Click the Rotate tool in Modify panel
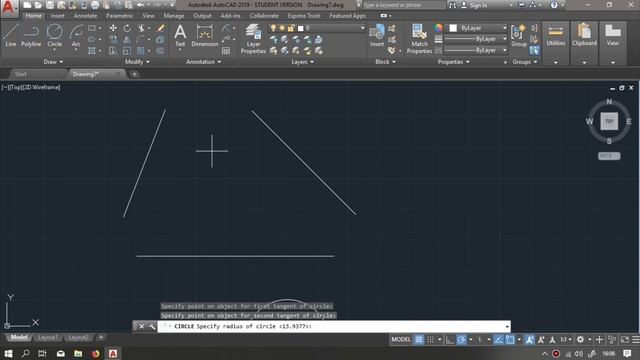The width and height of the screenshot is (640, 360). pyautogui.click(x=127, y=28)
